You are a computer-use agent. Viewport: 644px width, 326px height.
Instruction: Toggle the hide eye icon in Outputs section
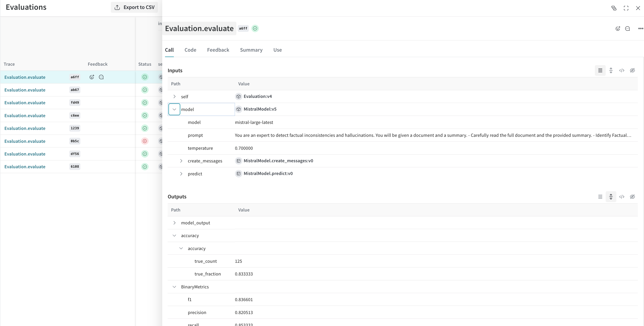point(632,197)
